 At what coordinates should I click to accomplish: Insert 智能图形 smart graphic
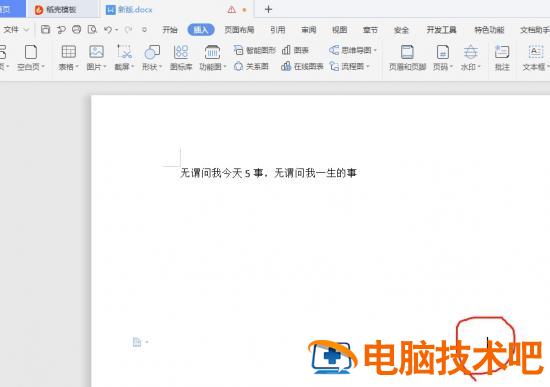click(255, 50)
